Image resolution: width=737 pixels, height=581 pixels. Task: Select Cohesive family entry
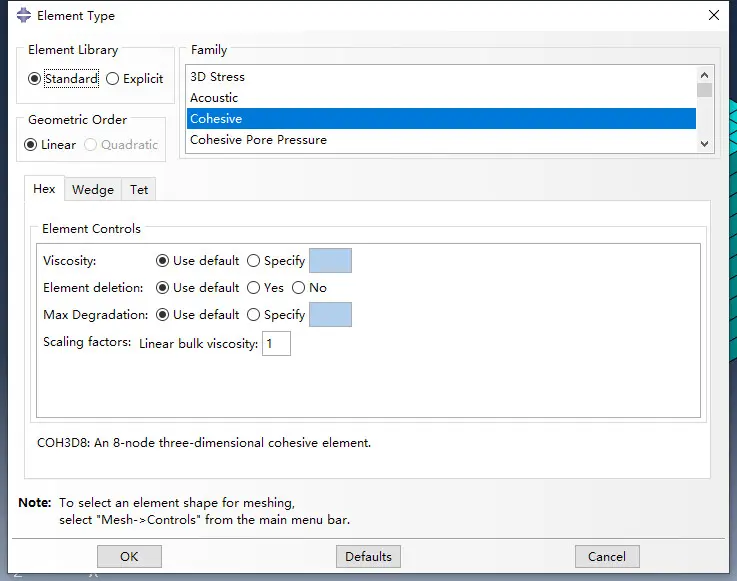click(x=441, y=118)
